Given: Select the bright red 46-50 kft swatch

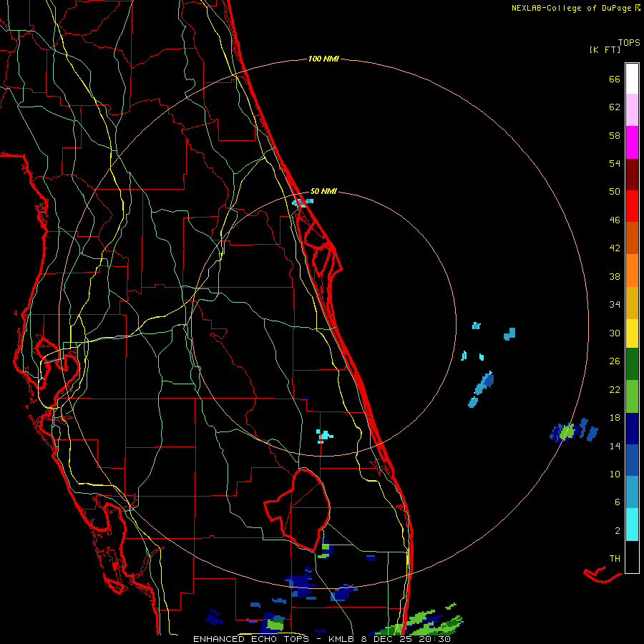Looking at the screenshot, I should tap(632, 206).
